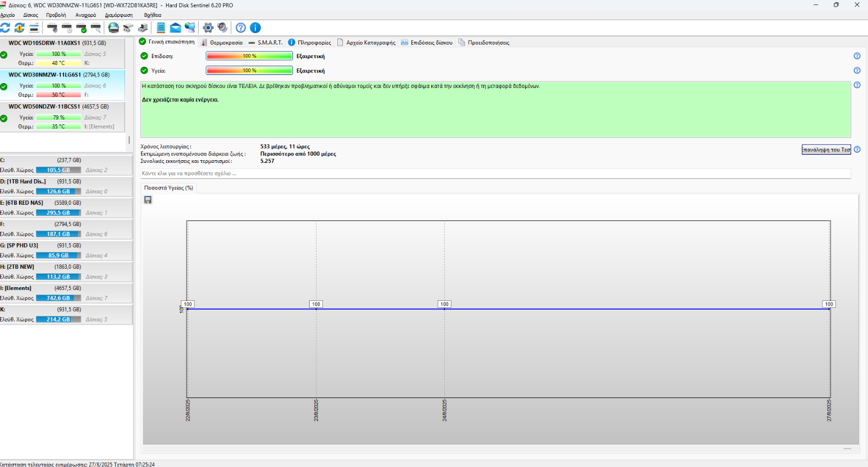868x467 pixels.
Task: Click the Επίδοση 100% performance bar
Action: point(250,56)
